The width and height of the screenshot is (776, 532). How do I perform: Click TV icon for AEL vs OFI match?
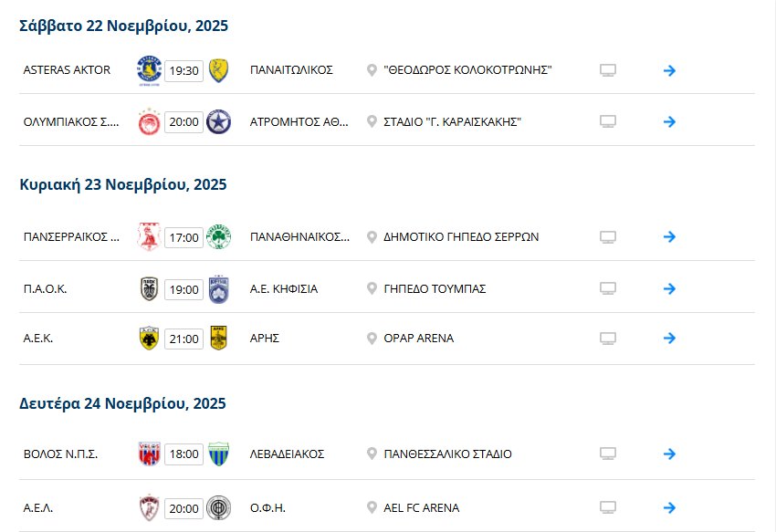(x=608, y=507)
